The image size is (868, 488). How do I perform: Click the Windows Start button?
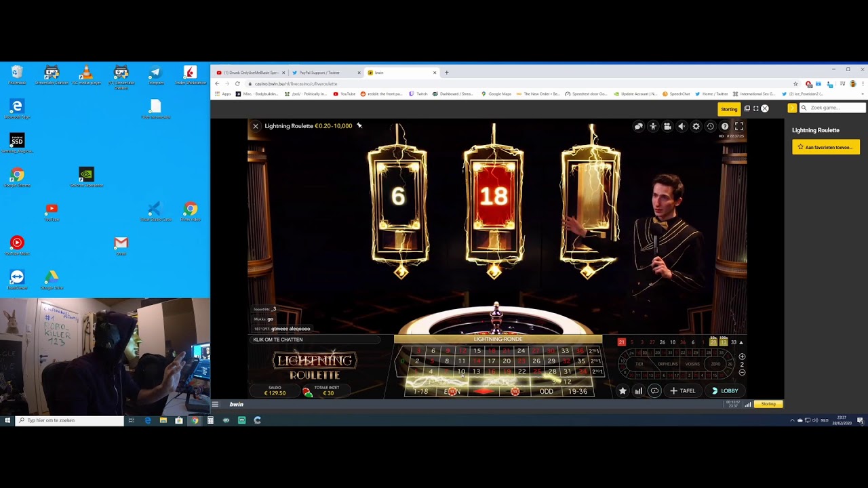point(7,420)
